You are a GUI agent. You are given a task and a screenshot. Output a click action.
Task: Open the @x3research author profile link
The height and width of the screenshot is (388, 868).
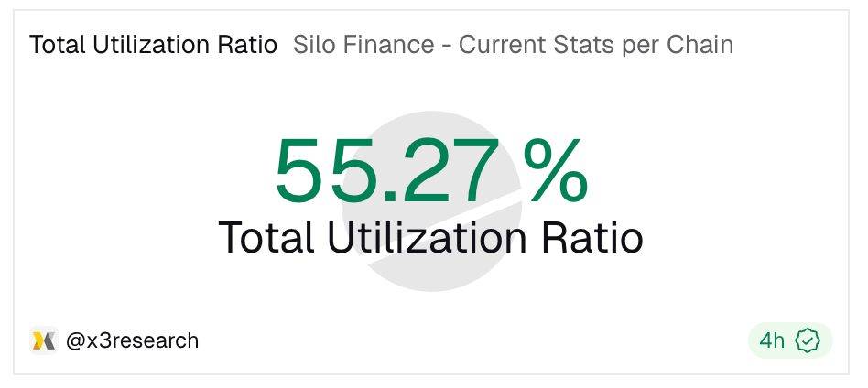132,340
